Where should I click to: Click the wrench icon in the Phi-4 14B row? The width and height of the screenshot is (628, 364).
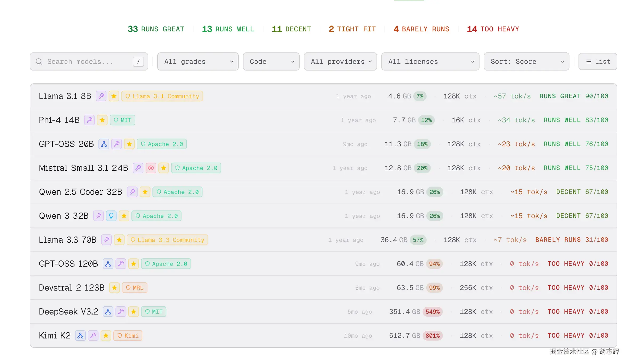coord(89,120)
